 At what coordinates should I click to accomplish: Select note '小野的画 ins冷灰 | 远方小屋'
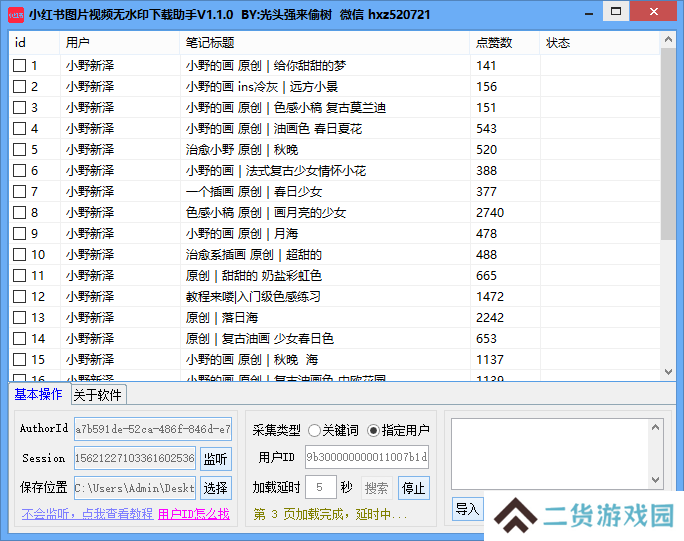coord(262,86)
